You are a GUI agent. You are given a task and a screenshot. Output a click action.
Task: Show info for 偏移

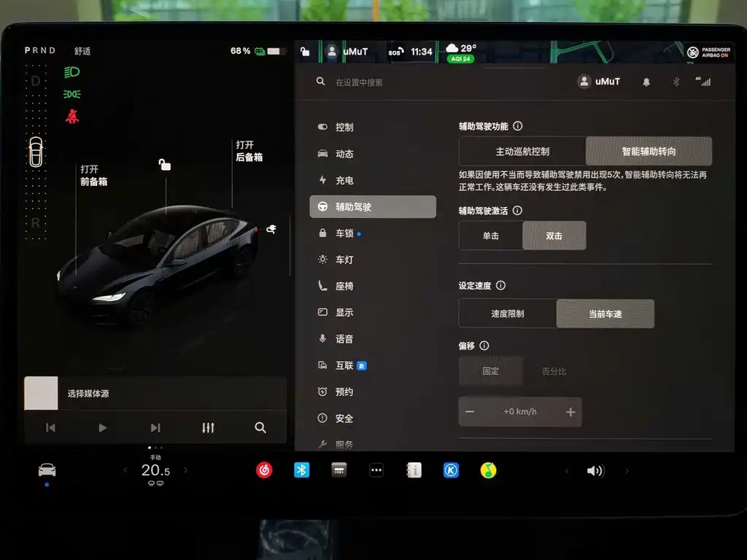pos(484,346)
